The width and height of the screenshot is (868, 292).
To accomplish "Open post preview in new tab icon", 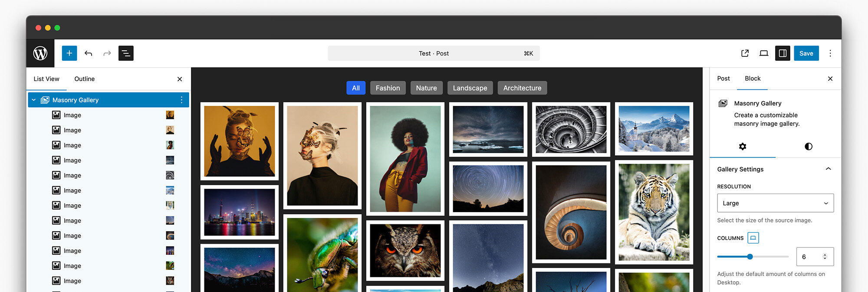I will [745, 53].
